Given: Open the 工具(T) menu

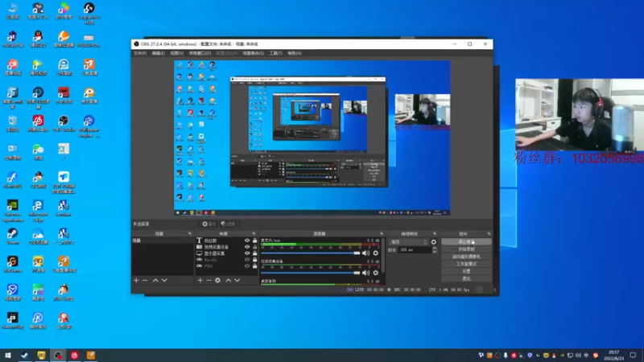Looking at the screenshot, I should pos(275,53).
